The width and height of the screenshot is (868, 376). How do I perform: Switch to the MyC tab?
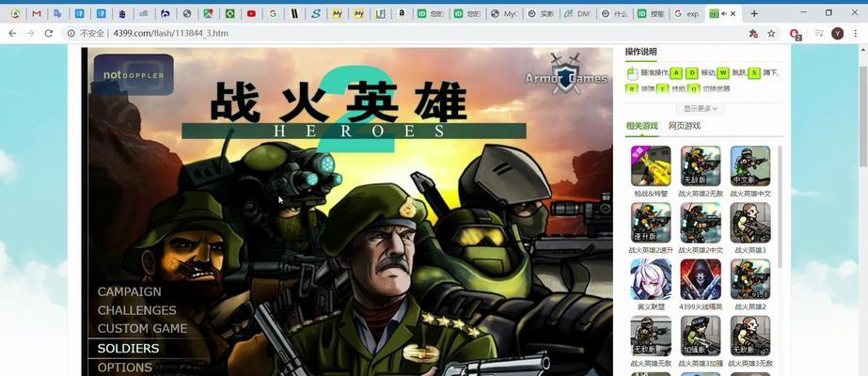point(503,14)
